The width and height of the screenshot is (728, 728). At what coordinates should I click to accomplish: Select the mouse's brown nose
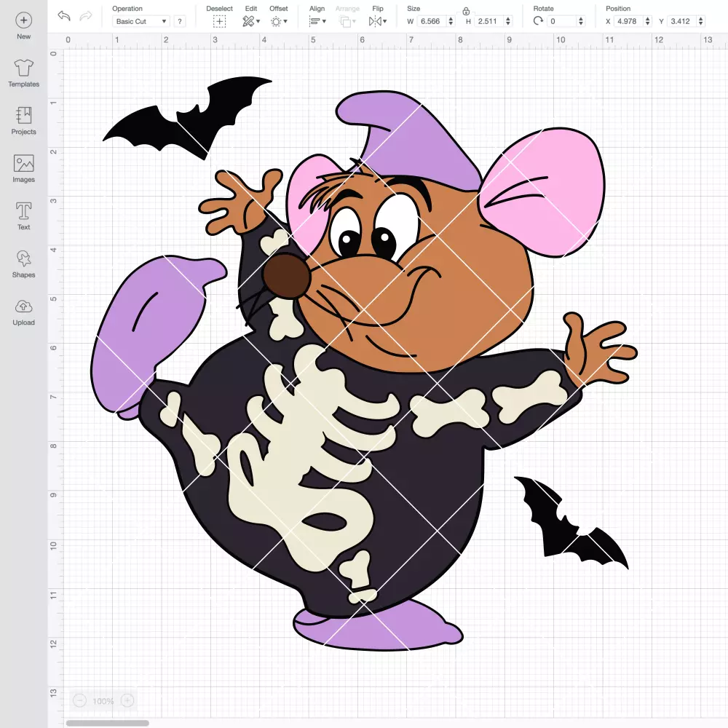[286, 276]
